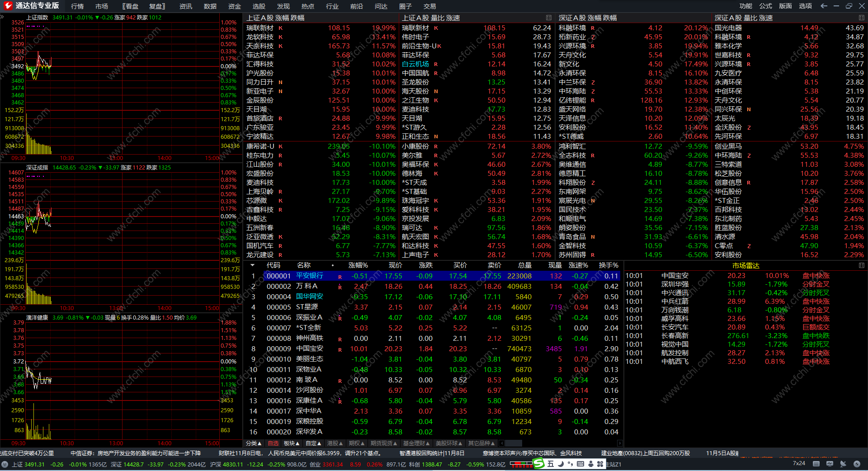This screenshot has height=471, width=868.
Task: Click the round icon left of 上证 3491.31
Action: [x=5, y=464]
